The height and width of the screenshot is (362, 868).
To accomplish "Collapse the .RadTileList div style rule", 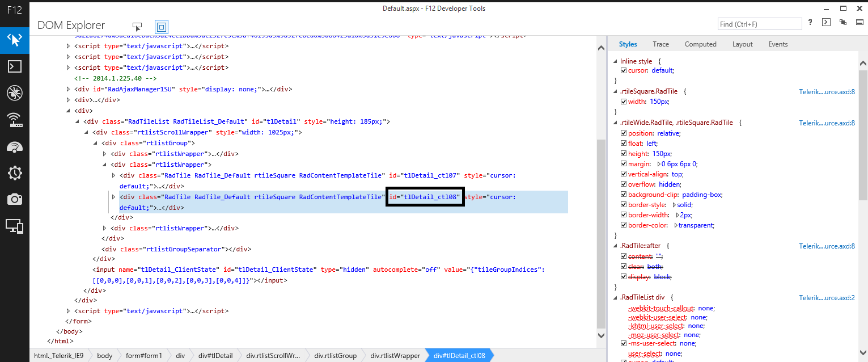I will [x=615, y=297].
